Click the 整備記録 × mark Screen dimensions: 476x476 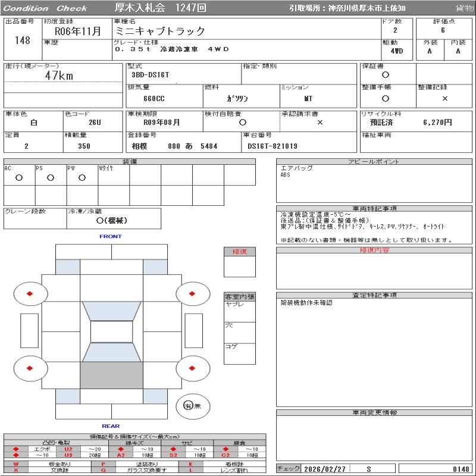(444, 98)
